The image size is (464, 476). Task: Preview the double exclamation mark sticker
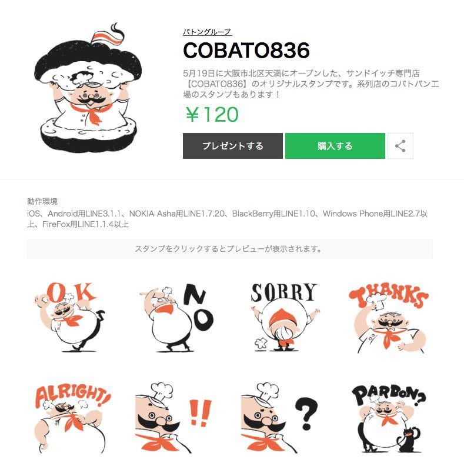pyautogui.click(x=174, y=418)
